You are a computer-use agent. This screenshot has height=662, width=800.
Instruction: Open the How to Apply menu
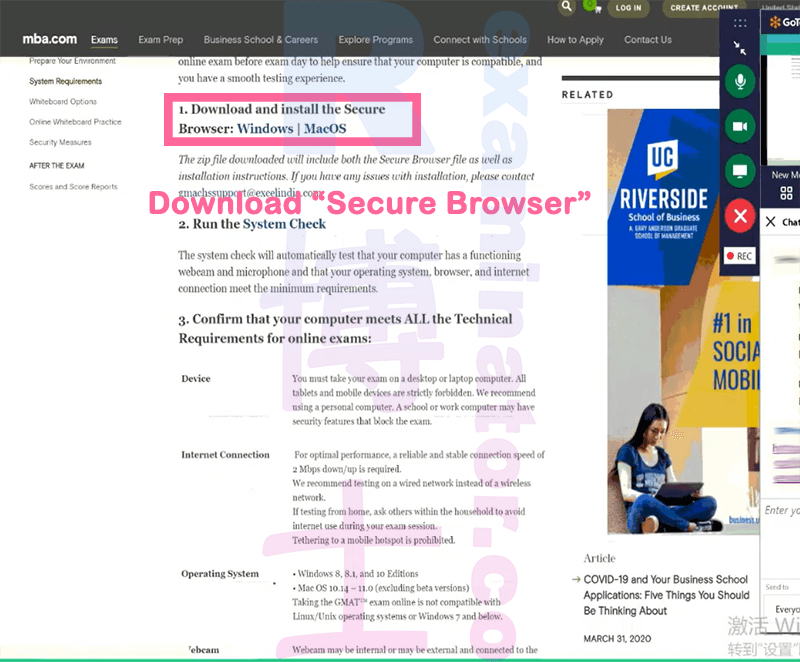(x=576, y=40)
